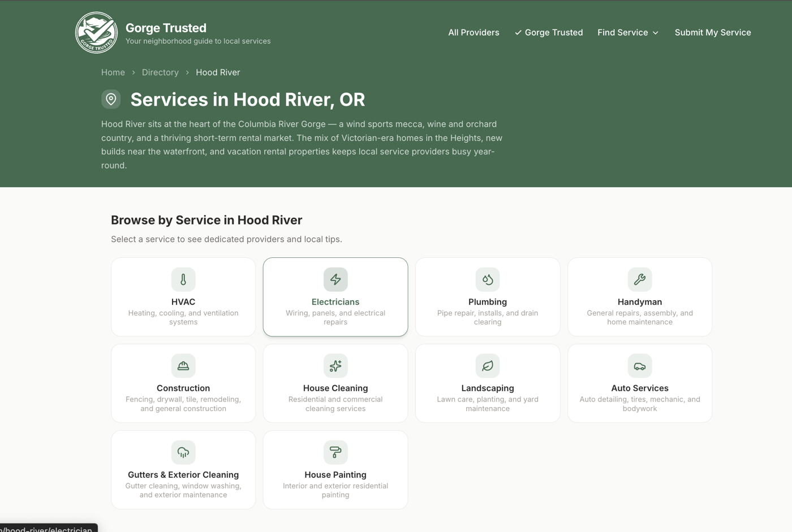
Task: Click 'Heating, cooling, and ventilation systems' text
Action: 183,318
